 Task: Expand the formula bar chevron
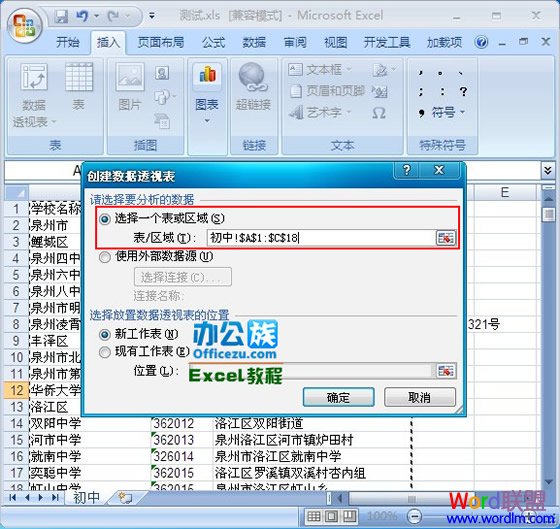tap(548, 170)
